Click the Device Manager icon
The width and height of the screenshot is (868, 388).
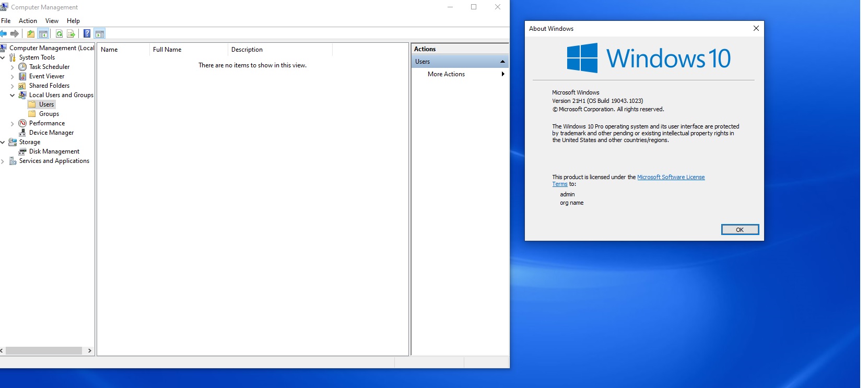[x=22, y=133]
